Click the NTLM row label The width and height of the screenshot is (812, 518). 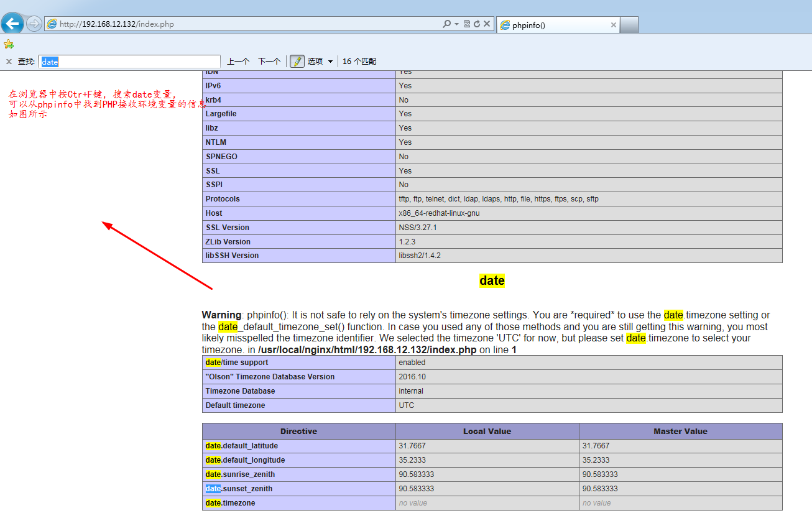216,142
